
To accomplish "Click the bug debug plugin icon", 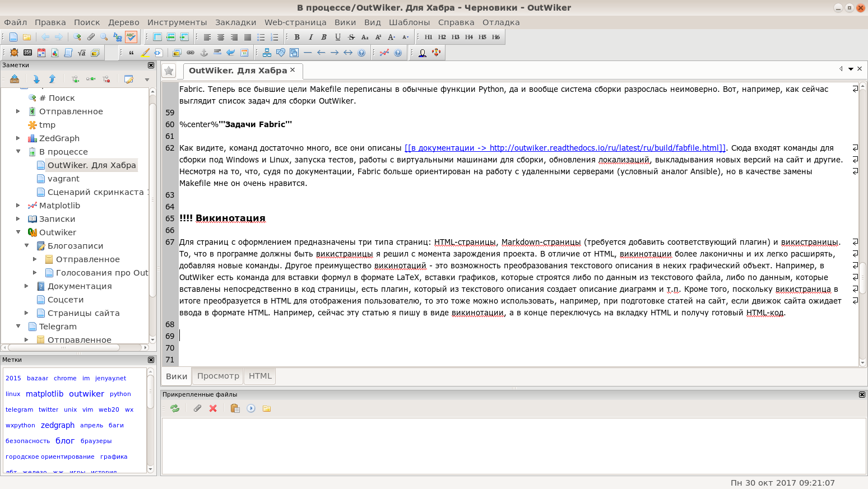I will tap(14, 53).
